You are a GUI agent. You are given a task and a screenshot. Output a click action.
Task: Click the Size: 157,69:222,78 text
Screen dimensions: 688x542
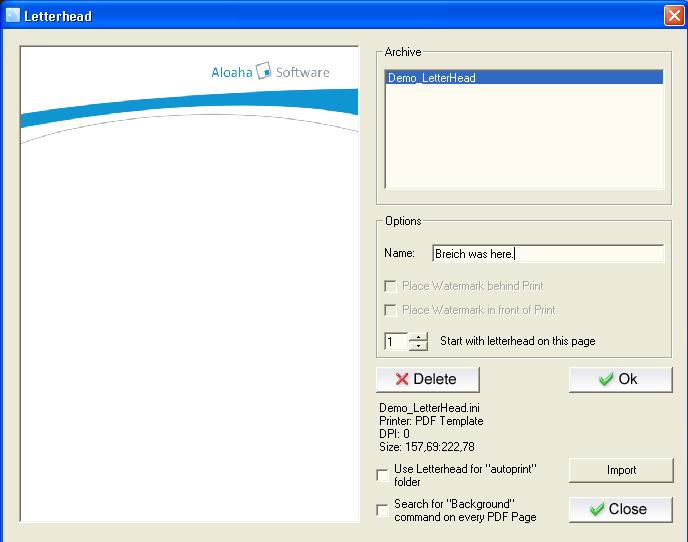(x=426, y=447)
